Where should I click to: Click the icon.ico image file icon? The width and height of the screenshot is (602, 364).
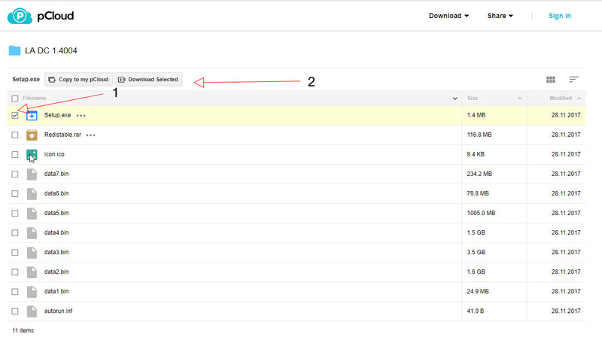32,154
